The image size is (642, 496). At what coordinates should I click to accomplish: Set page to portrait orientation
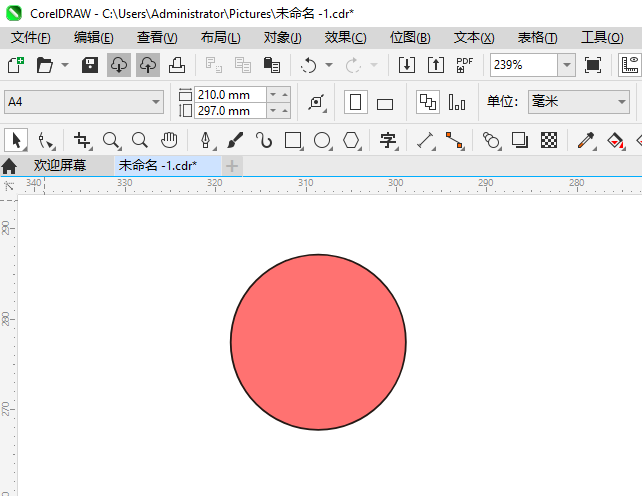(x=355, y=102)
